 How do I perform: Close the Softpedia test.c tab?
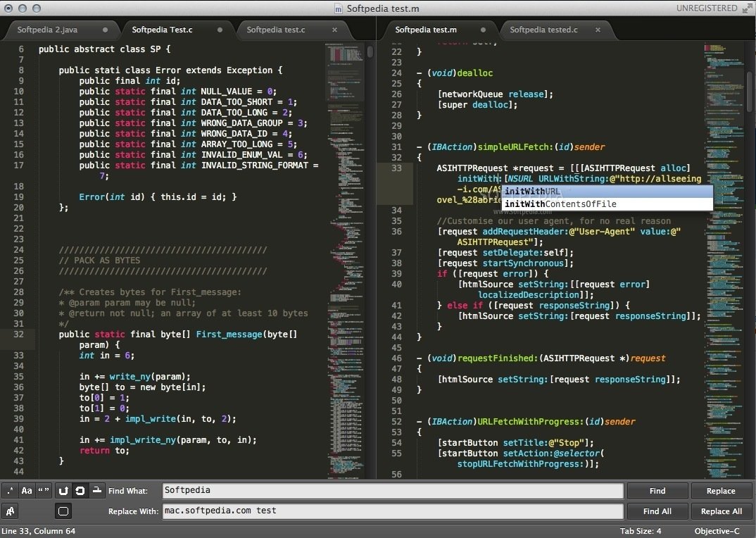tap(334, 30)
